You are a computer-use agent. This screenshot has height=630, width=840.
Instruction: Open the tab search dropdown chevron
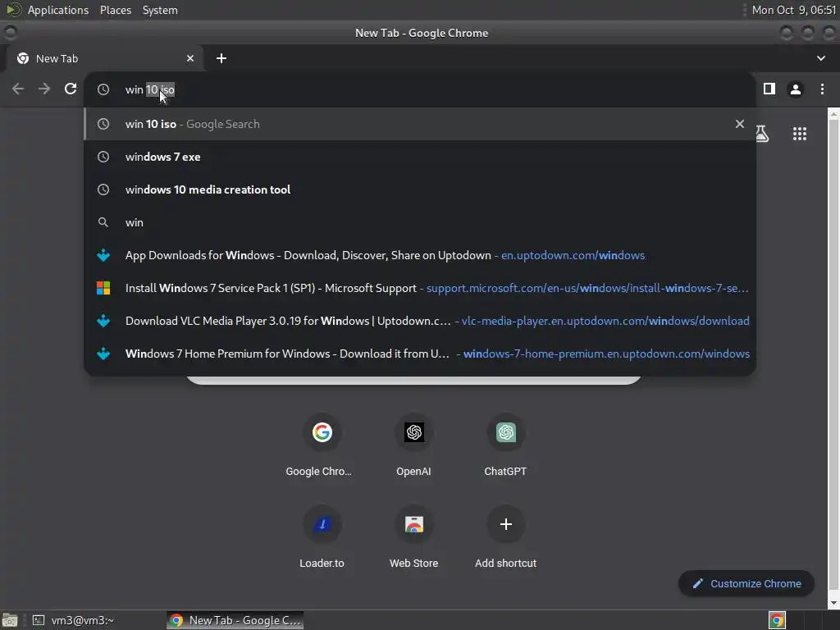[x=820, y=58]
